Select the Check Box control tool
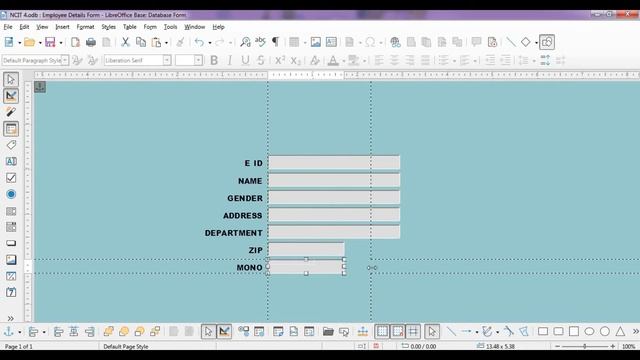This screenshot has width=640, height=360. point(11,178)
